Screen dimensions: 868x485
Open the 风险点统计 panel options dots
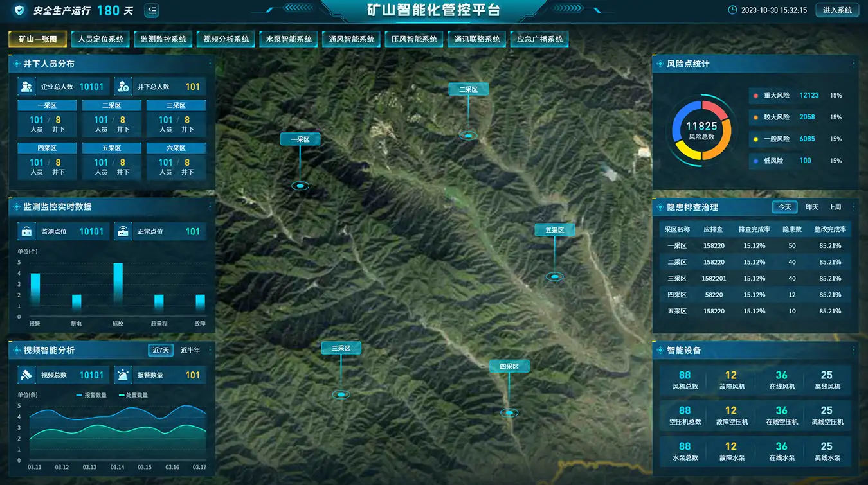[854, 64]
